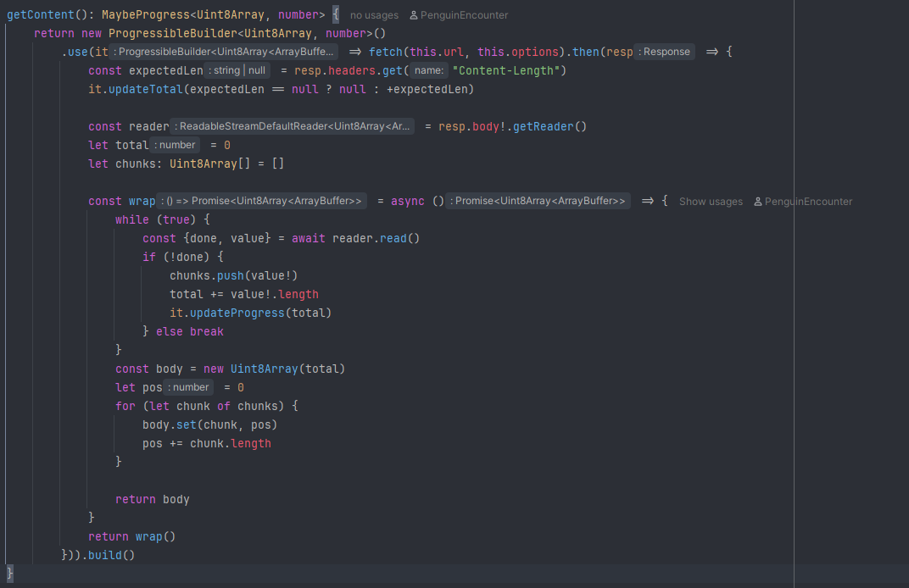Click the getContent method name
This screenshot has width=909, height=588.
(40, 14)
